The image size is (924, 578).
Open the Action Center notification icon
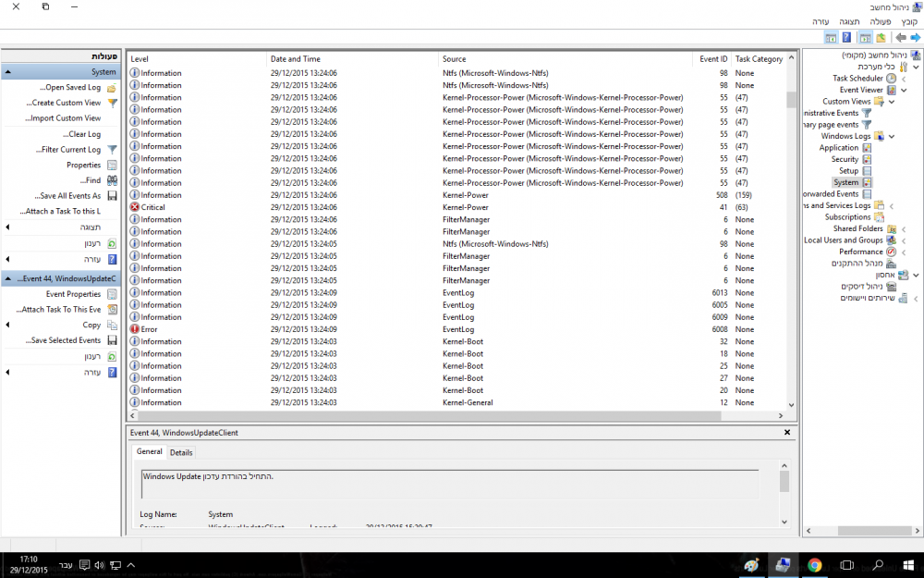[84, 565]
